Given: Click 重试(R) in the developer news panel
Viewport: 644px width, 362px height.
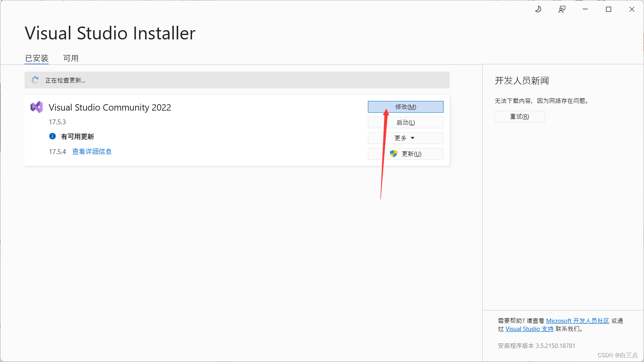Looking at the screenshot, I should [520, 116].
